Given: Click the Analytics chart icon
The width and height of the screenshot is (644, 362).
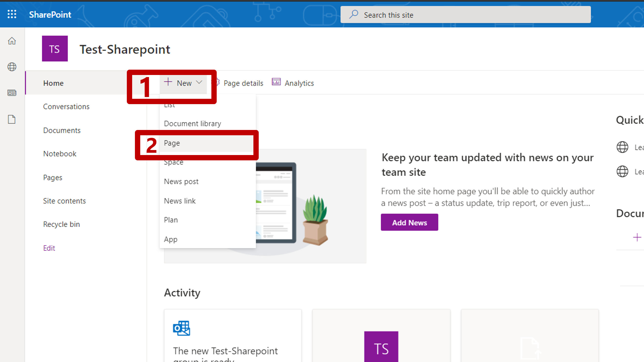Looking at the screenshot, I should (x=276, y=82).
